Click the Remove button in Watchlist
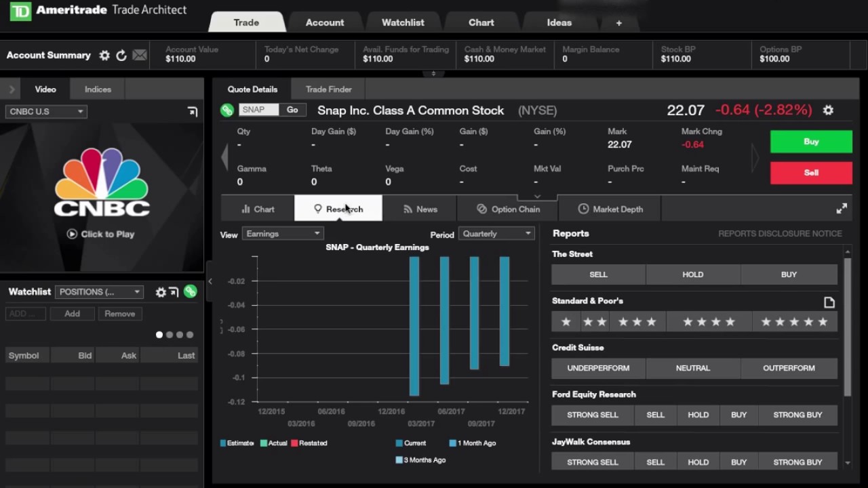Image resolution: width=868 pixels, height=488 pixels. [119, 314]
